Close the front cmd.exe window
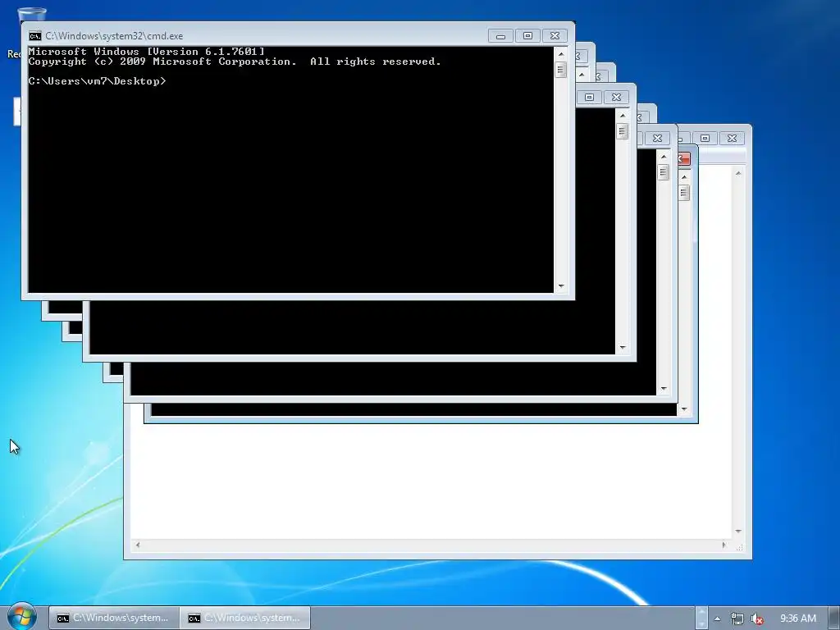The image size is (840, 630). (x=555, y=36)
